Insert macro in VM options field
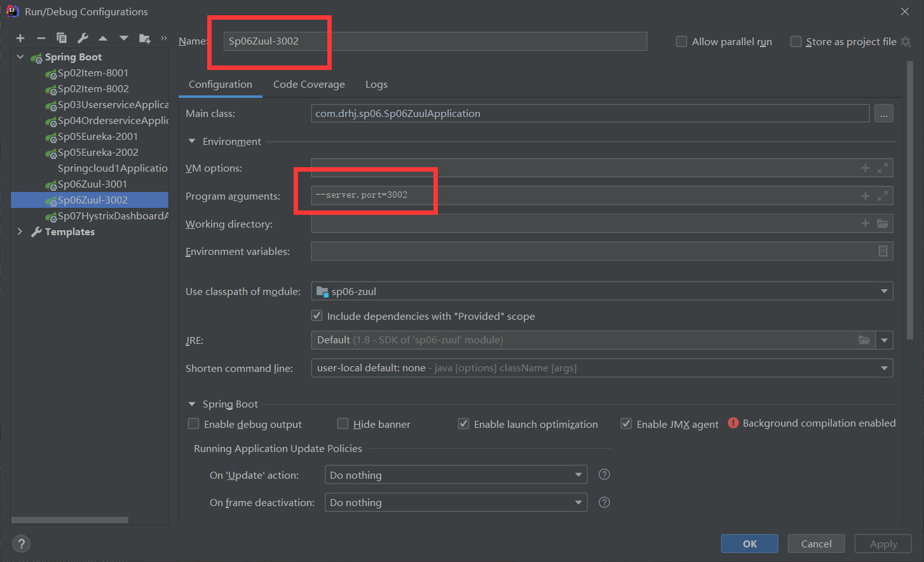Image resolution: width=924 pixels, height=562 pixels. (x=865, y=168)
